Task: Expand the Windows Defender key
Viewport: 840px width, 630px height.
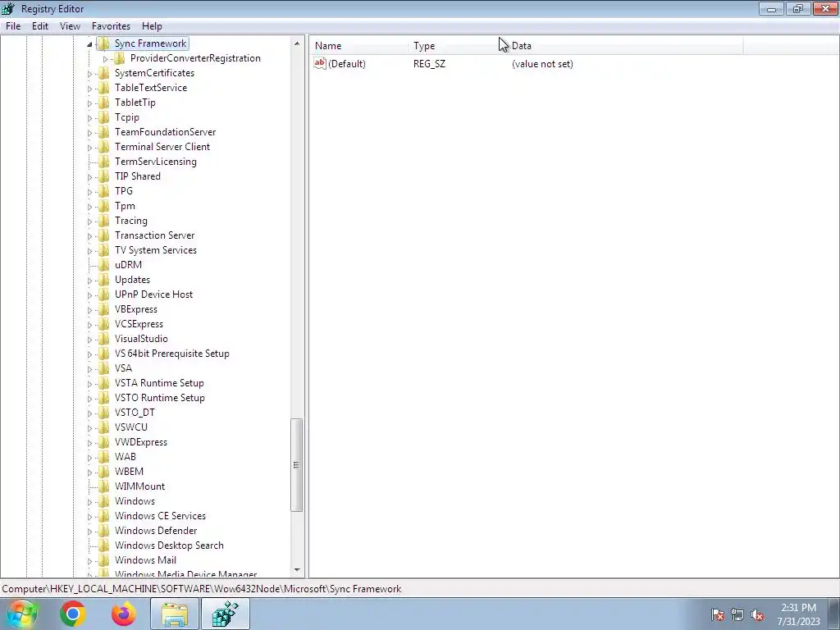Action: pyautogui.click(x=90, y=532)
